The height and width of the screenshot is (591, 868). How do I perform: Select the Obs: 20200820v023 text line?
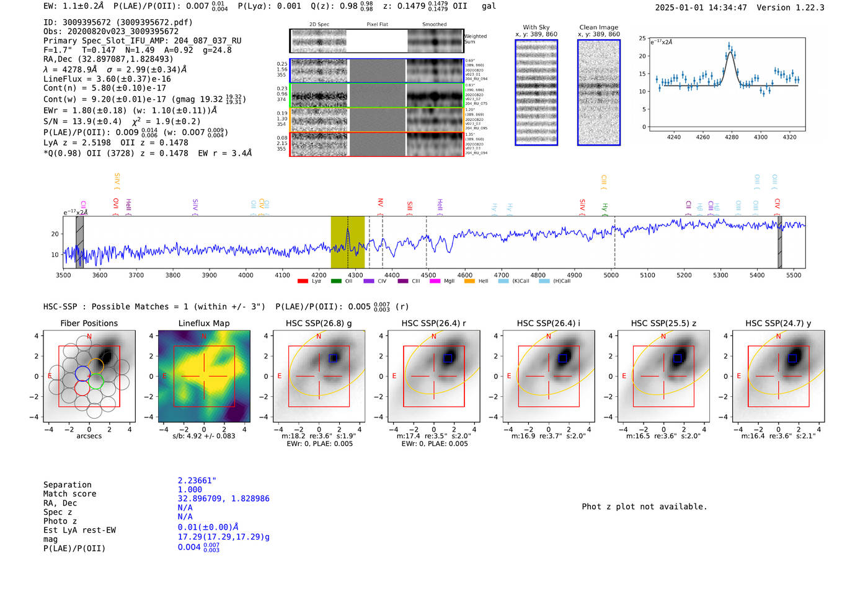pyautogui.click(x=111, y=32)
